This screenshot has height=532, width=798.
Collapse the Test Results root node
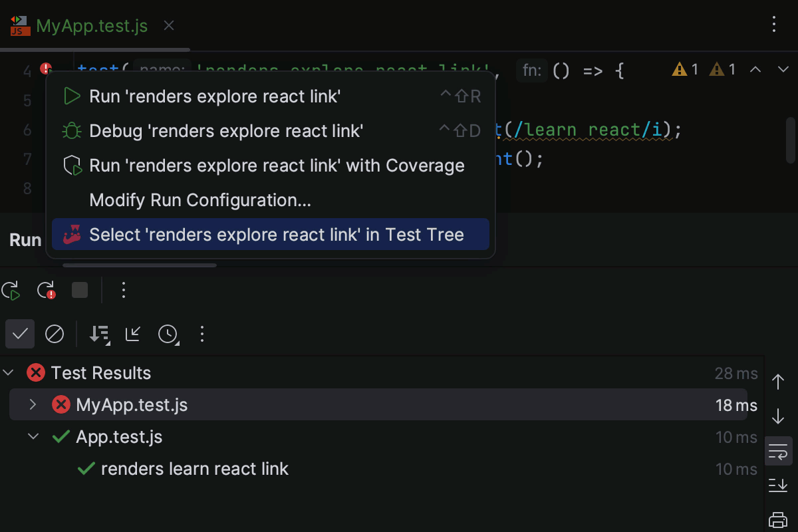[9, 372]
